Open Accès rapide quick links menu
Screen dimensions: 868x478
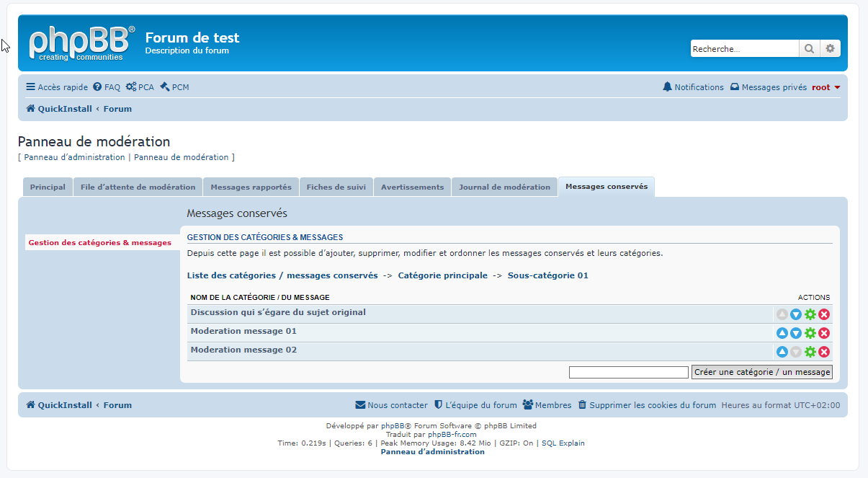coord(57,87)
